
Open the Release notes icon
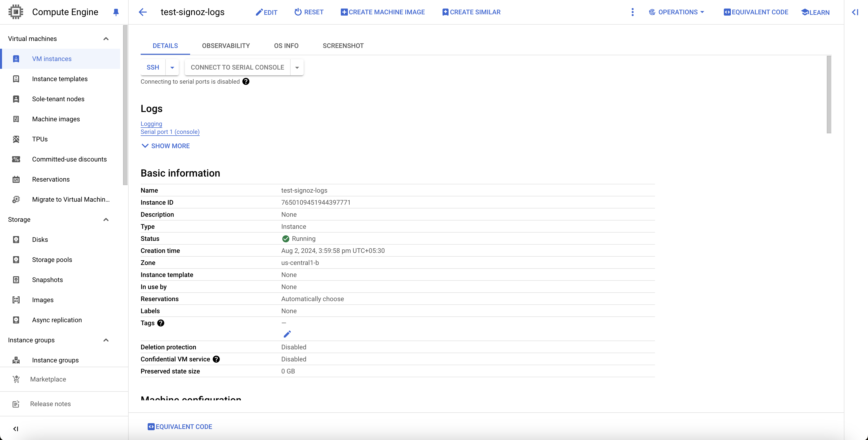click(x=16, y=404)
